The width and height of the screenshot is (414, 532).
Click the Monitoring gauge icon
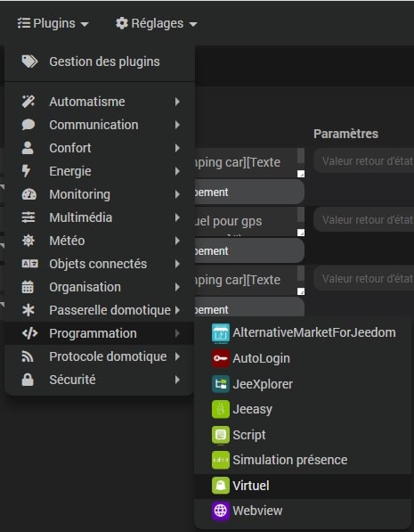point(29,194)
